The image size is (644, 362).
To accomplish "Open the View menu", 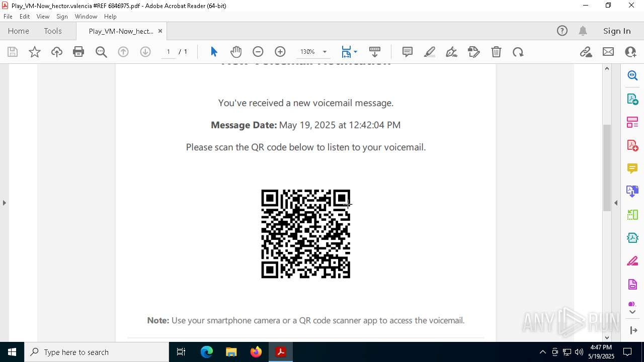I will tap(43, 17).
